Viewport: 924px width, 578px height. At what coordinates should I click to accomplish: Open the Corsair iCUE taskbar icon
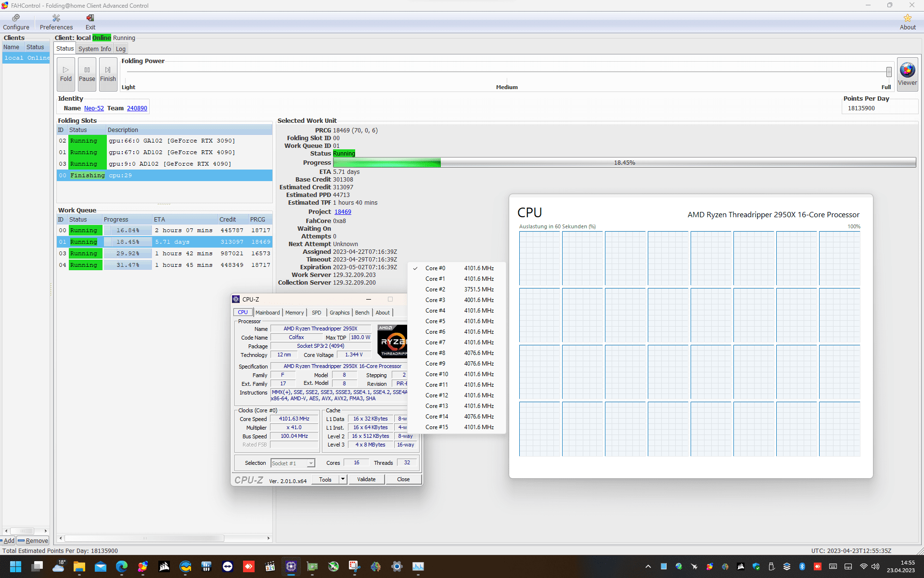pos(164,566)
